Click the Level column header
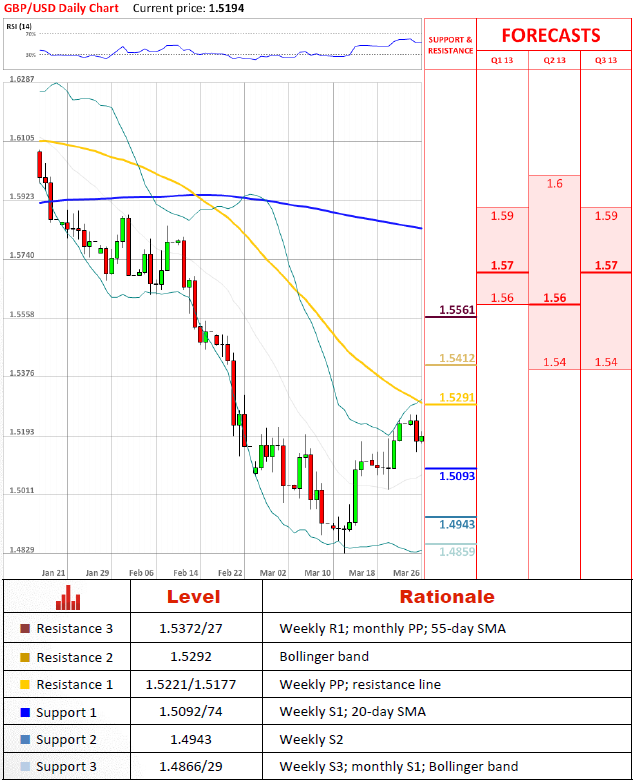The height and width of the screenshot is (780, 634). (193, 597)
